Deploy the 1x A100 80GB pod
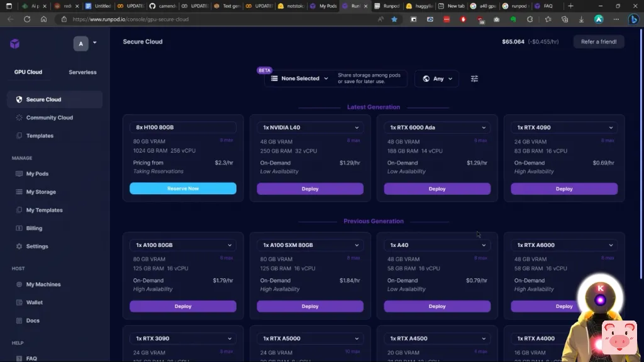 (x=183, y=306)
